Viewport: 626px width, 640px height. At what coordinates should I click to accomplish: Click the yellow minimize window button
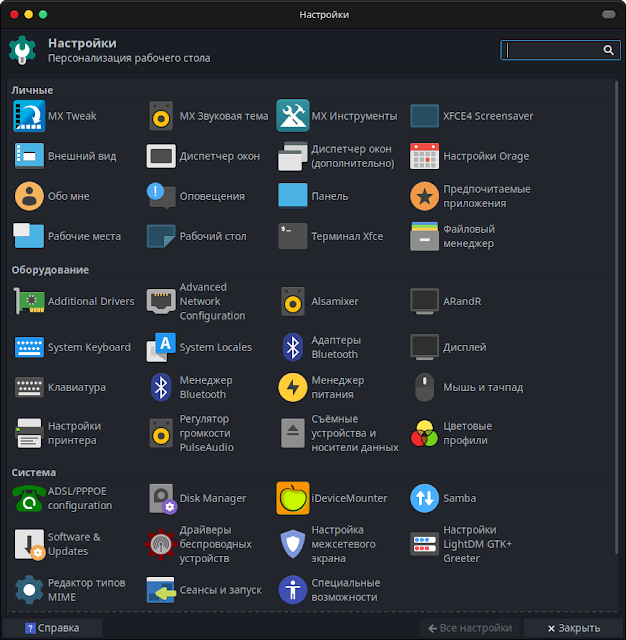[x=29, y=15]
